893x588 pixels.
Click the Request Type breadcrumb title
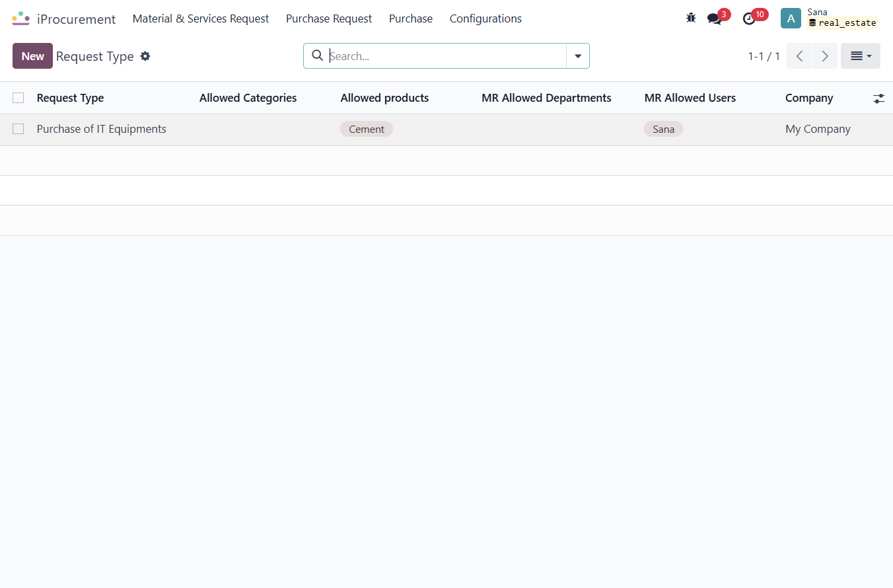[95, 56]
